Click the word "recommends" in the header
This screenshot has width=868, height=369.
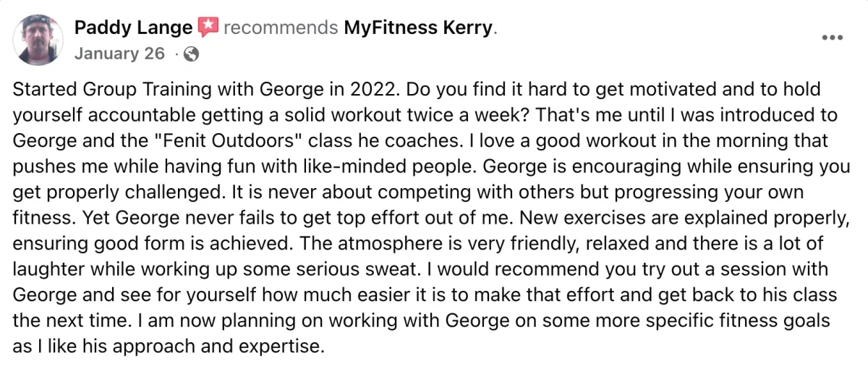click(x=281, y=28)
